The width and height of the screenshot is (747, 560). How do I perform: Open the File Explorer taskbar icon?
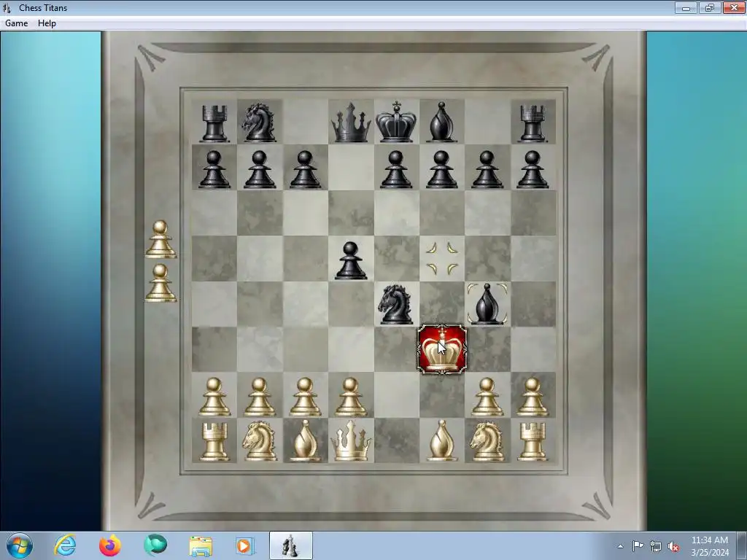(201, 546)
